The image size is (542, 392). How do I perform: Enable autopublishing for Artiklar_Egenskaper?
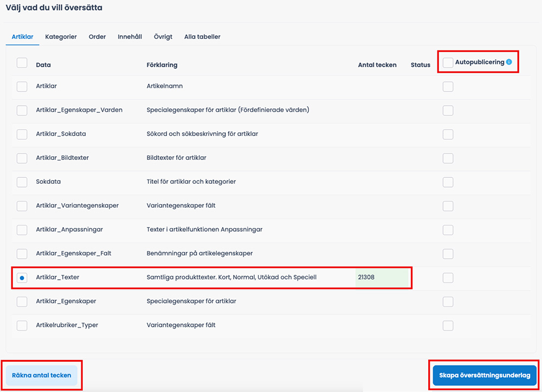coord(448,301)
